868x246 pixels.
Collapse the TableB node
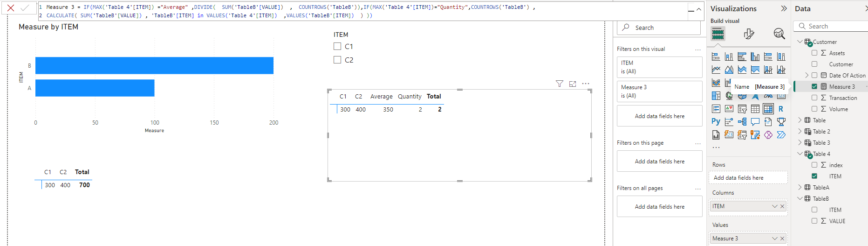click(800, 198)
